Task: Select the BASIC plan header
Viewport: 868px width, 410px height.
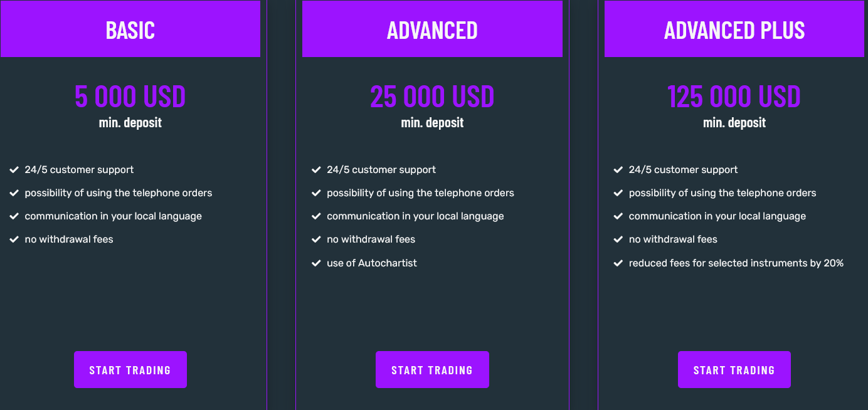Action: (x=130, y=29)
